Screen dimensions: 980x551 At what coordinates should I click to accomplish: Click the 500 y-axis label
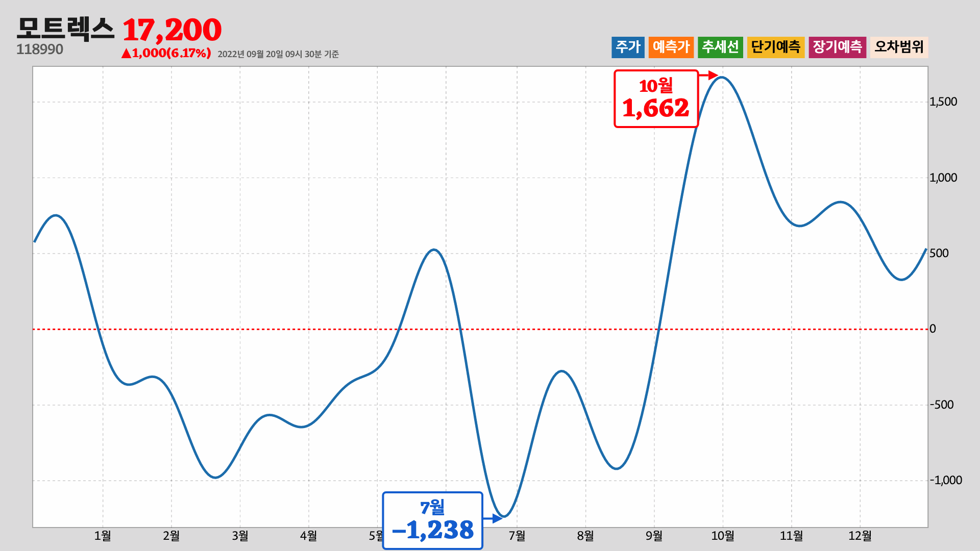tap(939, 253)
